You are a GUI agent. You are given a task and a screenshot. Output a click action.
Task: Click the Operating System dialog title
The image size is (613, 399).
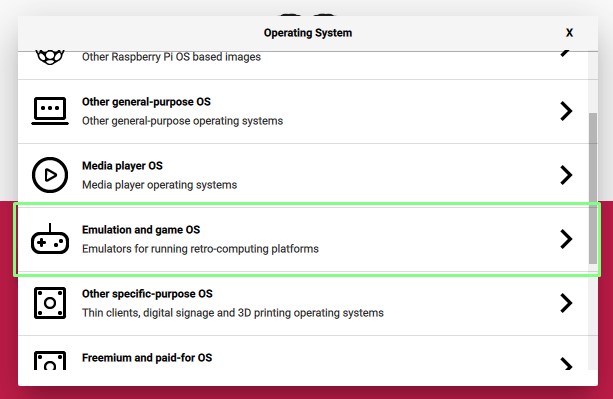[x=308, y=33]
